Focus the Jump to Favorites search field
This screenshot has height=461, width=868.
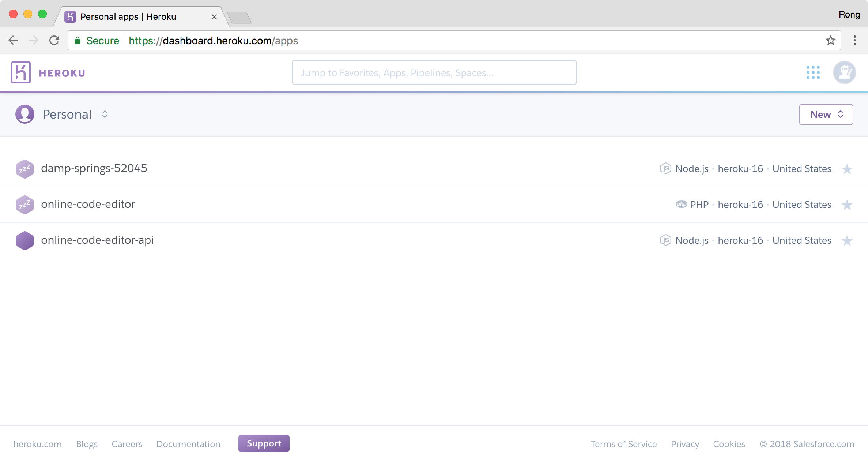pyautogui.click(x=434, y=72)
